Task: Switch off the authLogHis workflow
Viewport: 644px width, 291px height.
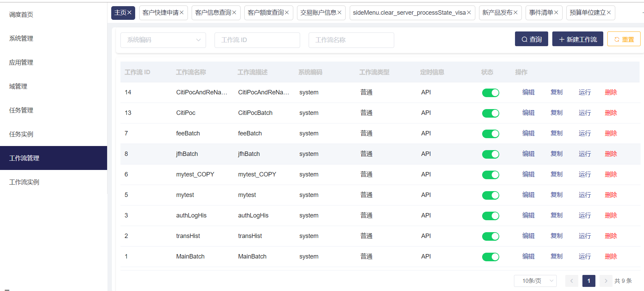Action: tap(490, 216)
